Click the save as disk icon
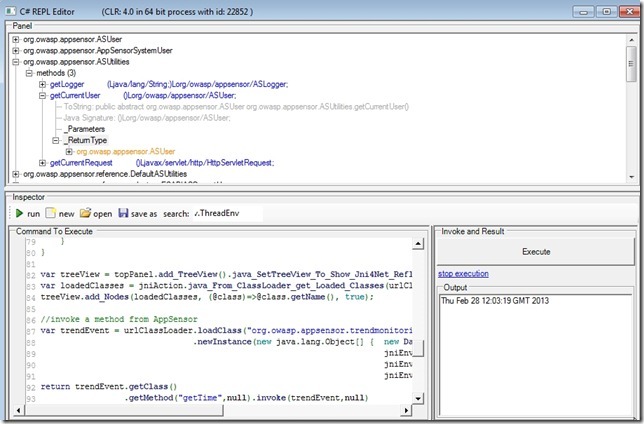Viewport: 644px width, 424px height. (123, 213)
